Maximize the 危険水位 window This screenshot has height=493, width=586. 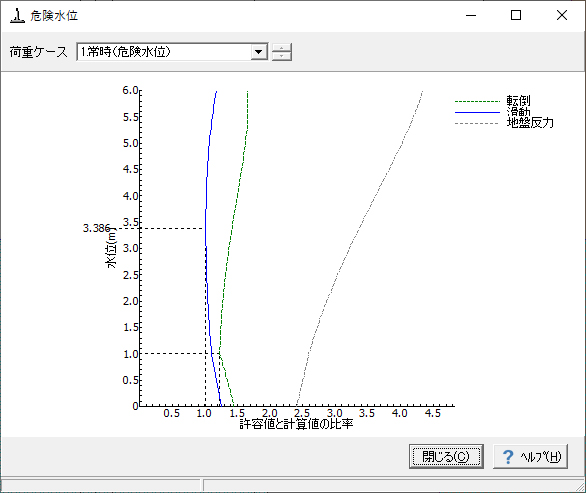[516, 15]
